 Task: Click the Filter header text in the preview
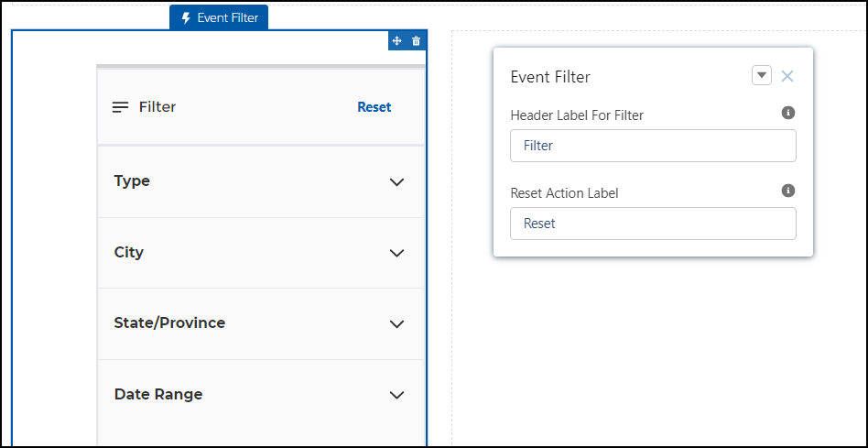[x=157, y=107]
